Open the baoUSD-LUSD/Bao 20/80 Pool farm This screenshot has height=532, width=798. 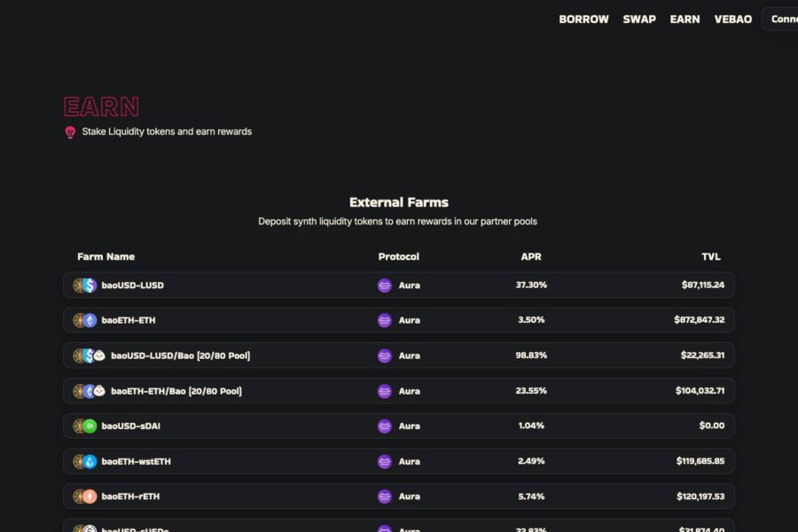[180, 356]
